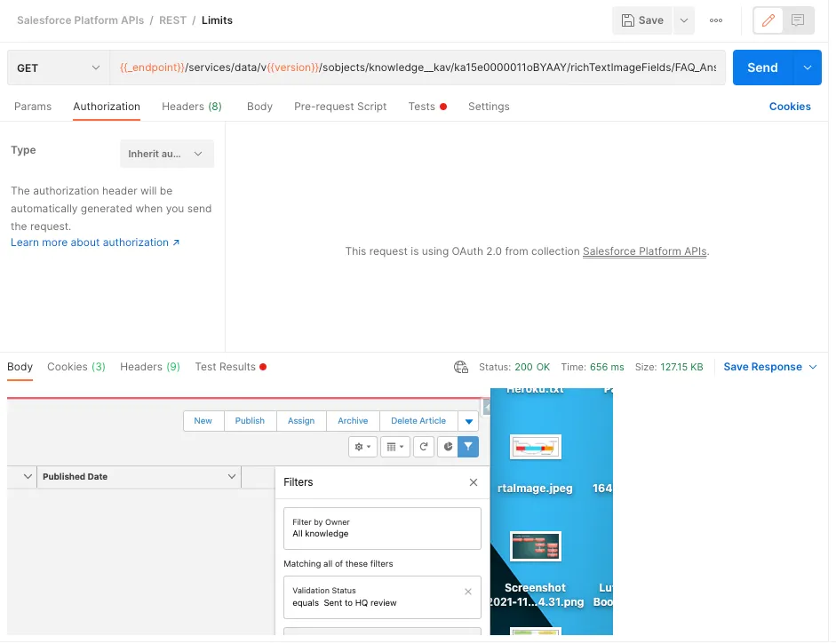This screenshot has width=836, height=644.
Task: Toggle the blue filter panel icon
Action: pyautogui.click(x=469, y=447)
